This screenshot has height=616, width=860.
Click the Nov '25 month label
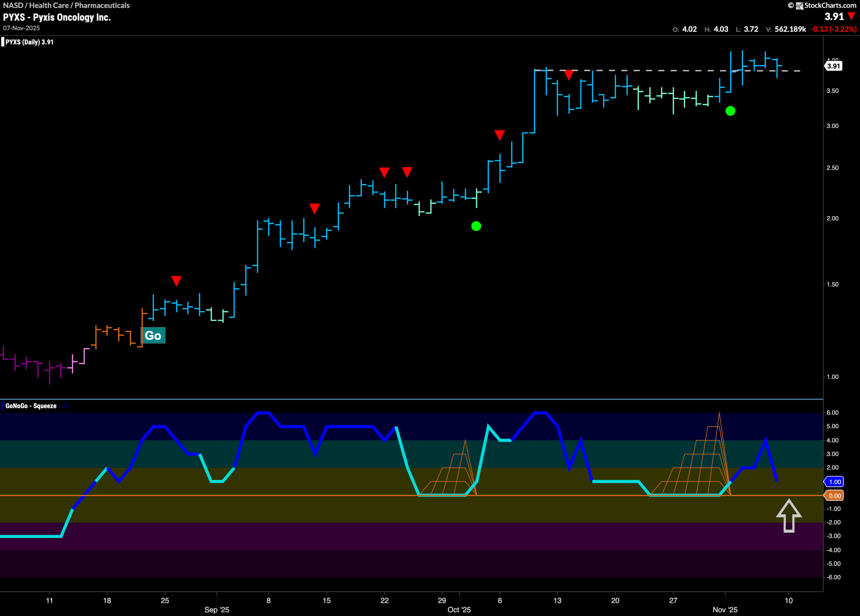tap(725, 610)
